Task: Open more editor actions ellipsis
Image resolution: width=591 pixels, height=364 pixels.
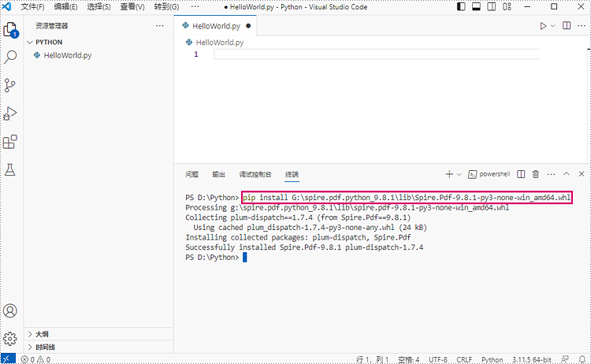Action: click(x=582, y=26)
